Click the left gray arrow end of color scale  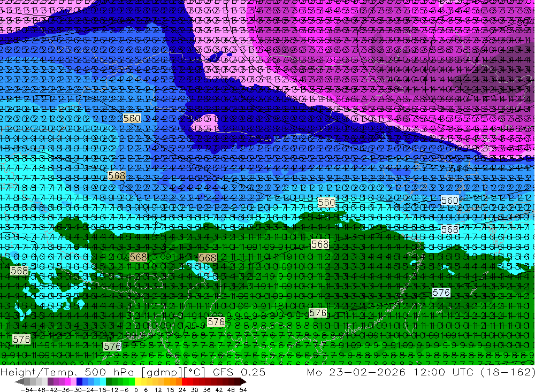click(19, 382)
